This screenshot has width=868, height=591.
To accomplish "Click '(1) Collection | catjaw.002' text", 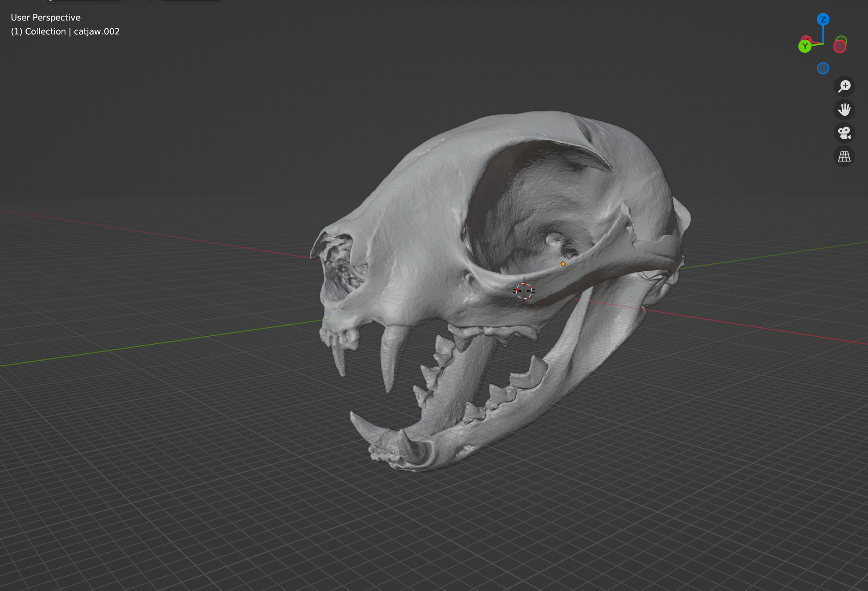I will (65, 31).
